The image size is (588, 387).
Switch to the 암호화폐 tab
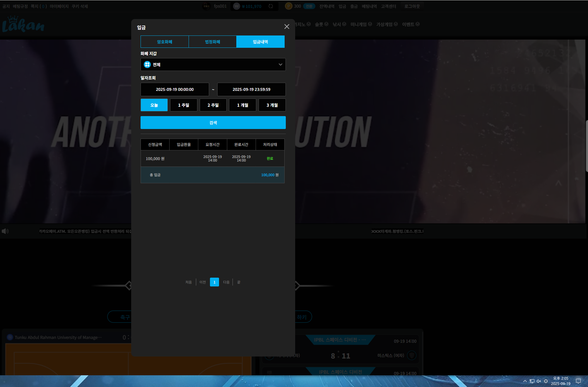coord(165,42)
